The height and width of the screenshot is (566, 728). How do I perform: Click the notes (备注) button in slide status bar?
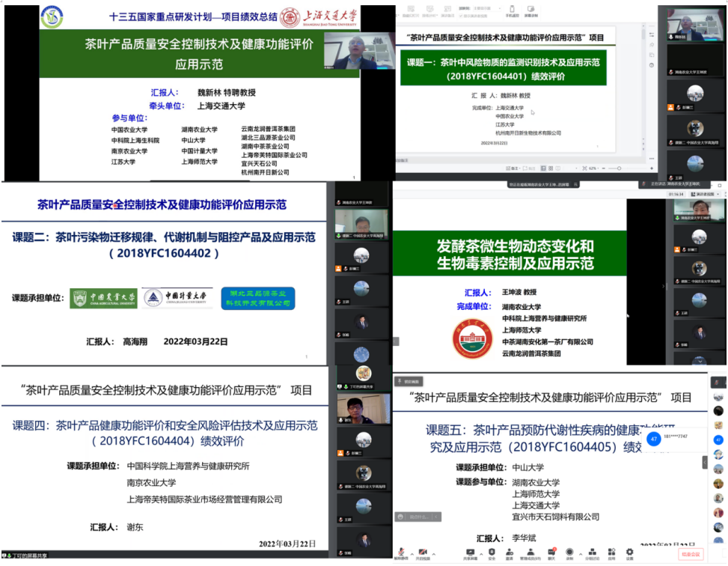pyautogui.click(x=513, y=168)
